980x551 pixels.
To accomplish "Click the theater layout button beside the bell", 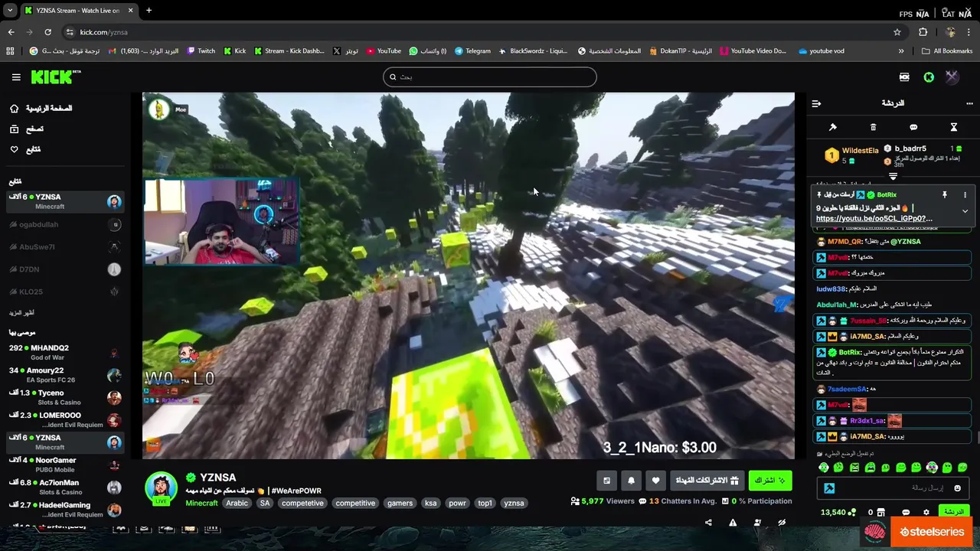I will (x=606, y=481).
